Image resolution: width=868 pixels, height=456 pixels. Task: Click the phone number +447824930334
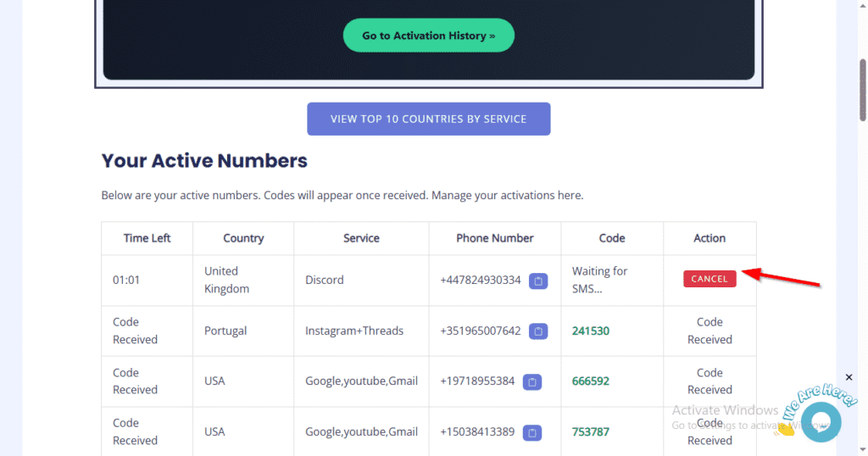[x=481, y=280]
